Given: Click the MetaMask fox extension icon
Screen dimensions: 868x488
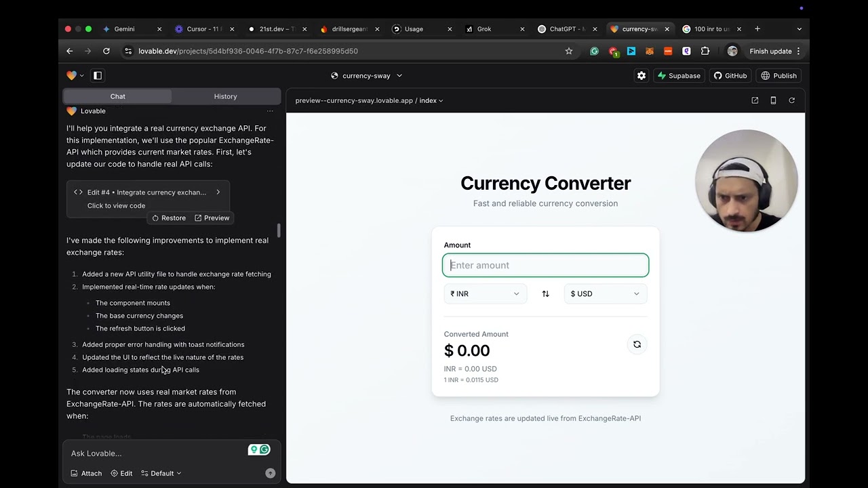Looking at the screenshot, I should tap(650, 51).
